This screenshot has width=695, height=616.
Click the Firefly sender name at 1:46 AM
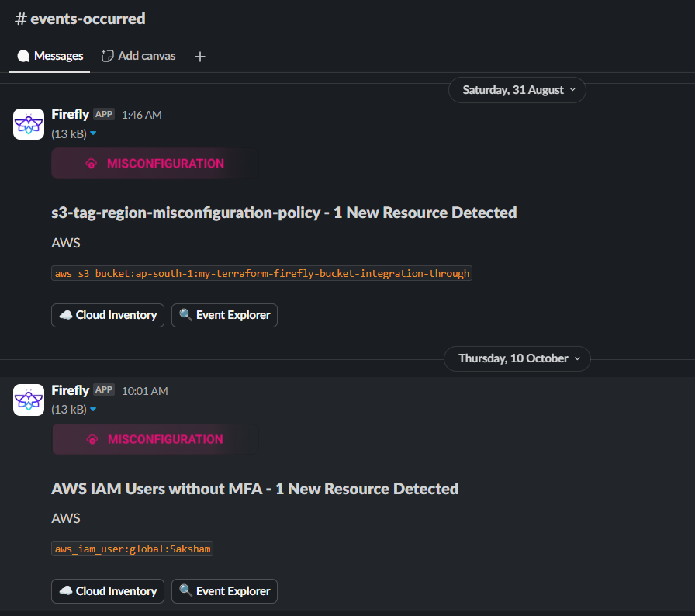(70, 114)
